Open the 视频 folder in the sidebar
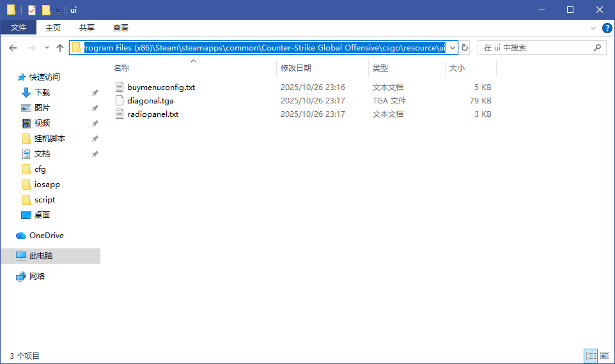 click(x=42, y=123)
